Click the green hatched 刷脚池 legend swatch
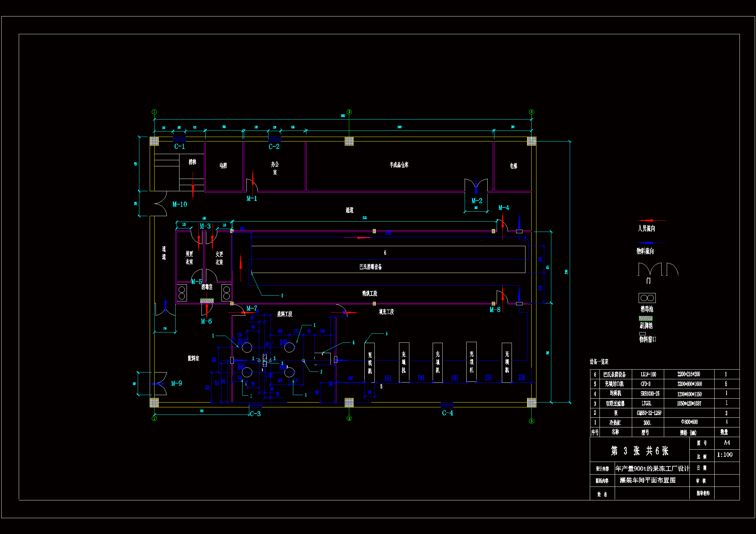Image resolution: width=756 pixels, height=534 pixels. coord(645,319)
